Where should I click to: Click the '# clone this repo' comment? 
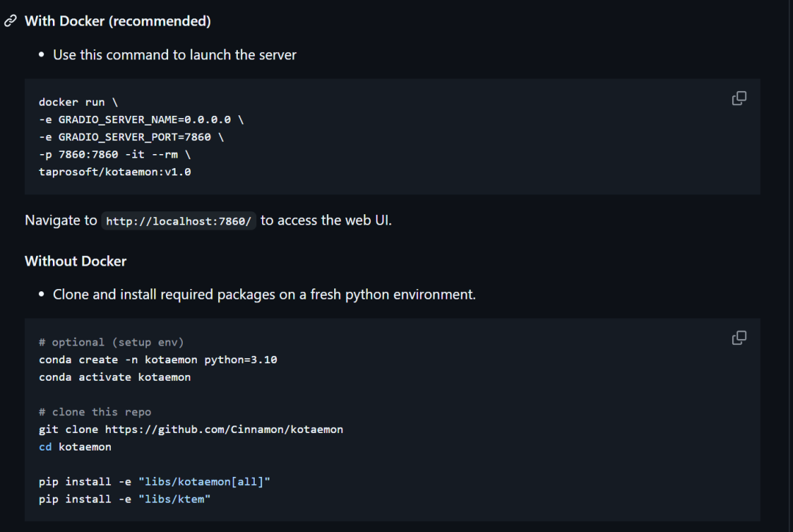point(95,412)
